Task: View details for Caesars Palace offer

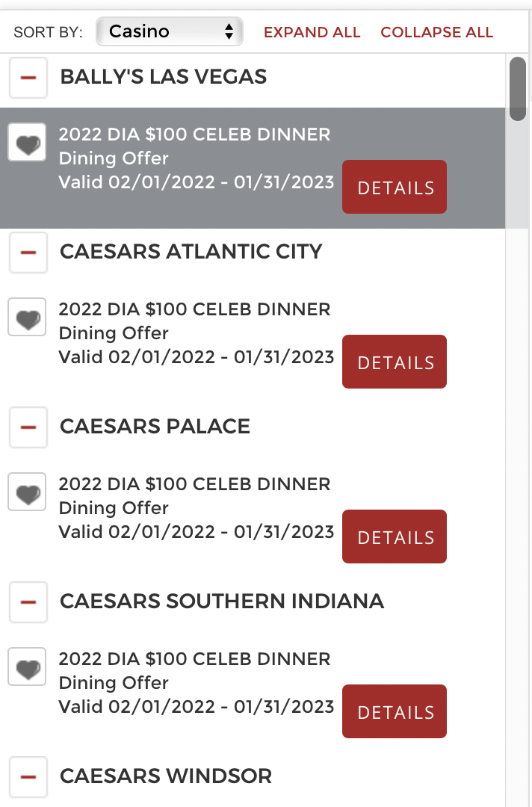Action: (x=395, y=537)
